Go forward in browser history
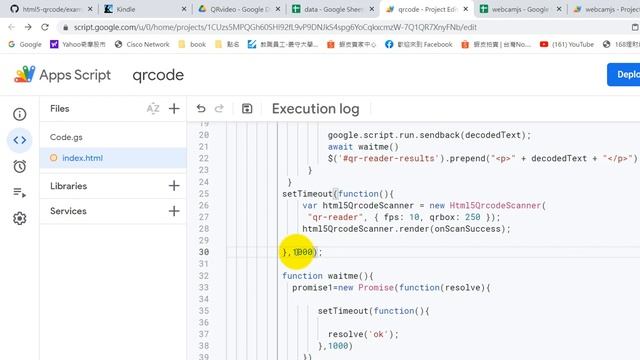The width and height of the screenshot is (640, 360). coord(28,27)
